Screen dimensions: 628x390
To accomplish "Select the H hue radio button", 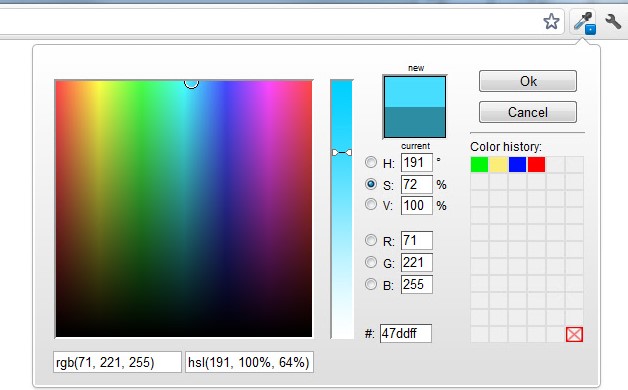I will tap(371, 162).
